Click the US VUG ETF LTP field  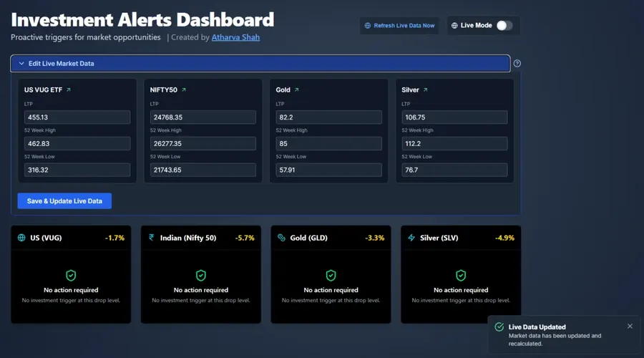[x=77, y=117]
